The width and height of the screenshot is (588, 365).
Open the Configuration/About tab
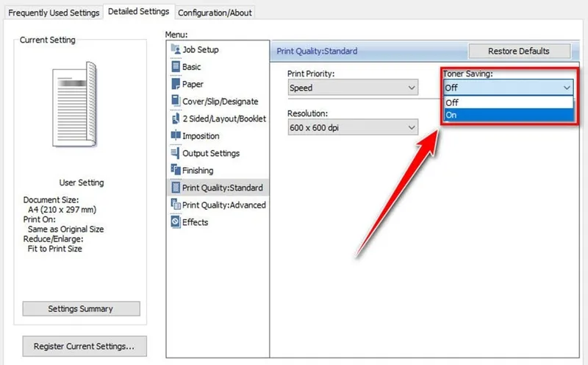click(x=215, y=13)
